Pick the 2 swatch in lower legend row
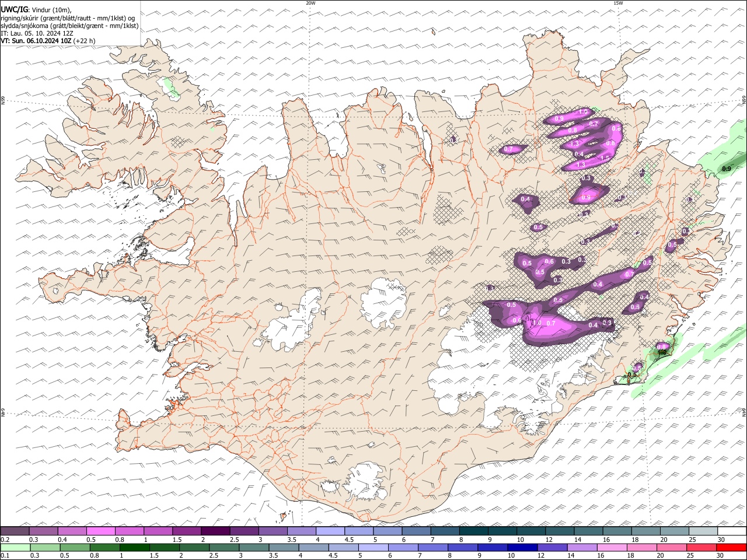This screenshot has width=747, height=560. coord(194,547)
